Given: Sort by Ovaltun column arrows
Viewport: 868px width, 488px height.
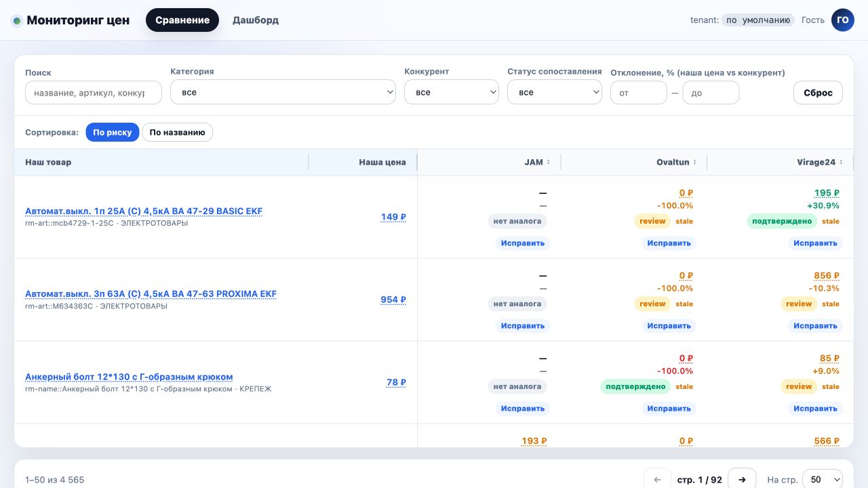Looking at the screenshot, I should point(694,162).
